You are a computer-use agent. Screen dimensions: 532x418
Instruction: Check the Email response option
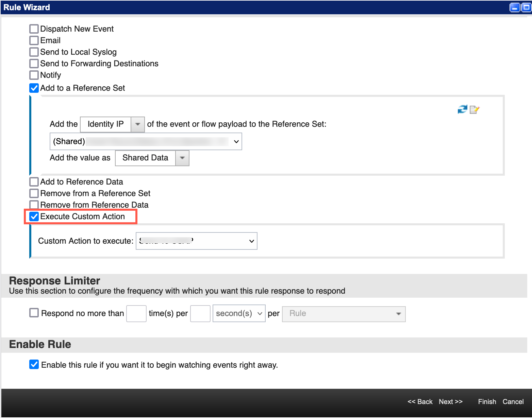[x=34, y=40]
